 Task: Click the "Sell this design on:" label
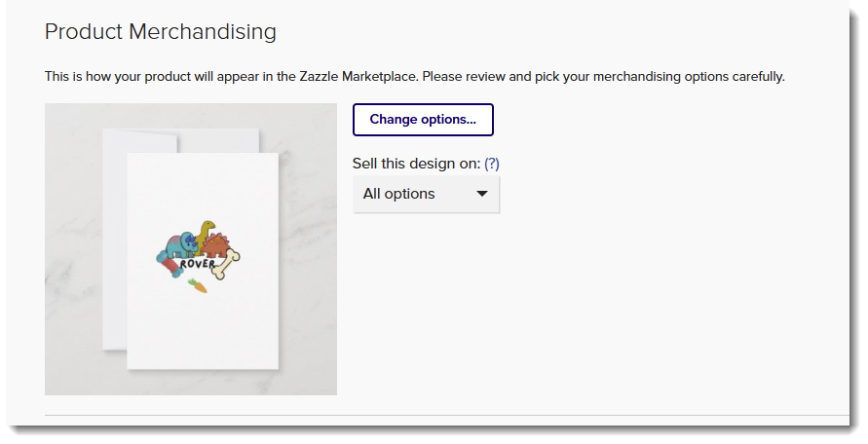point(416,164)
